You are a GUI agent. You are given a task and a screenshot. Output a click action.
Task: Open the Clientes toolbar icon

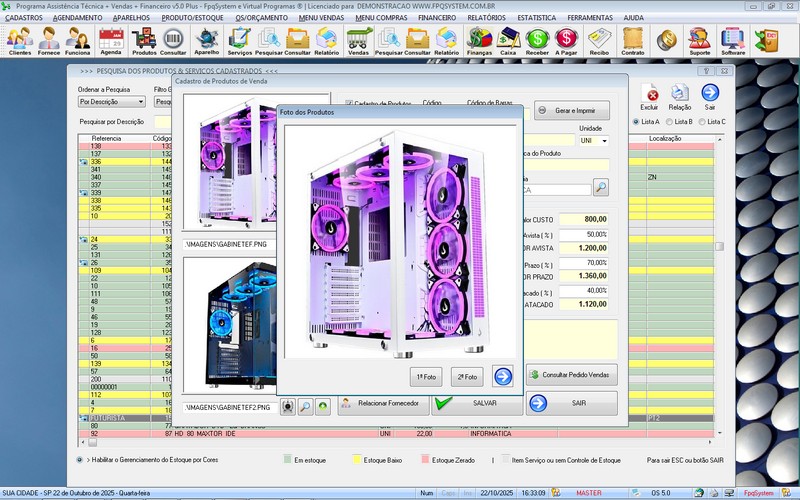(x=20, y=41)
